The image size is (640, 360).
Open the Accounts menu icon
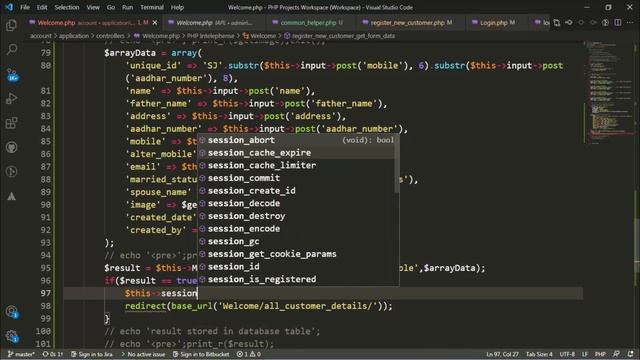[x=11, y=312]
